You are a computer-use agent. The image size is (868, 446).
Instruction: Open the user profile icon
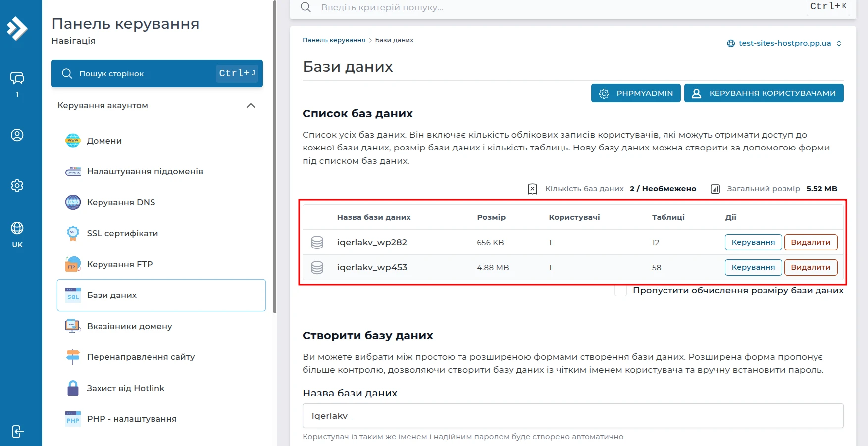click(17, 135)
